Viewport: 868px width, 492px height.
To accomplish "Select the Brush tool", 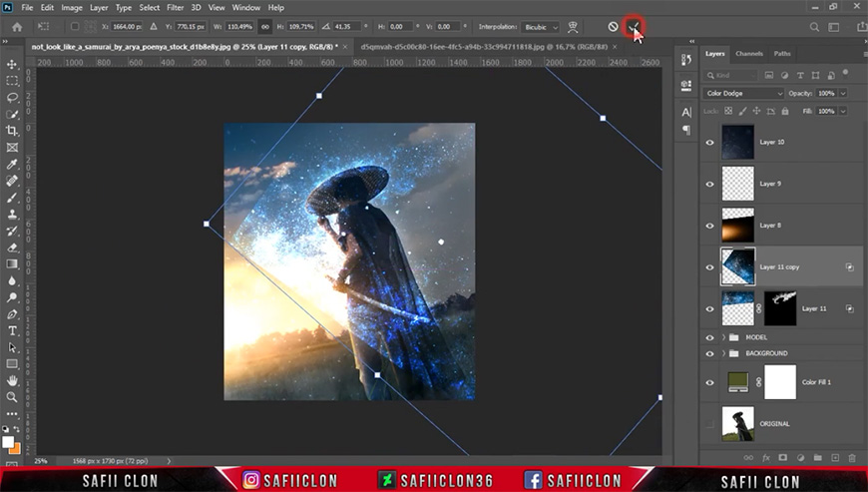I will [12, 198].
